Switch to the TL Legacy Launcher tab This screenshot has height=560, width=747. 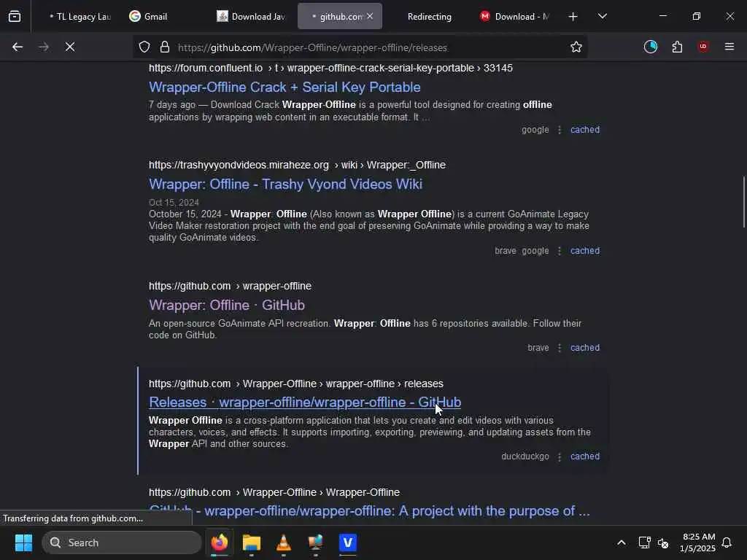79,17
